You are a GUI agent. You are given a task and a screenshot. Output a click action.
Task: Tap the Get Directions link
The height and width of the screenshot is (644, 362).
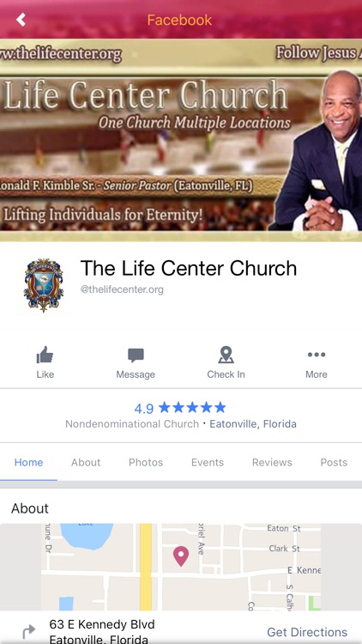[307, 632]
